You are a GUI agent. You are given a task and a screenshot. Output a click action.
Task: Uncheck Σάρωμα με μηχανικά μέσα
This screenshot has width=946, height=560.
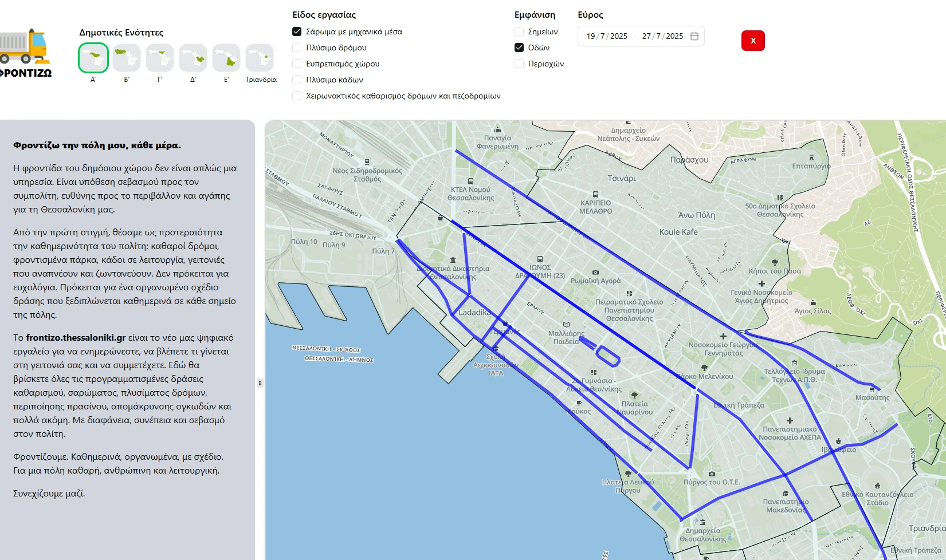click(x=297, y=31)
